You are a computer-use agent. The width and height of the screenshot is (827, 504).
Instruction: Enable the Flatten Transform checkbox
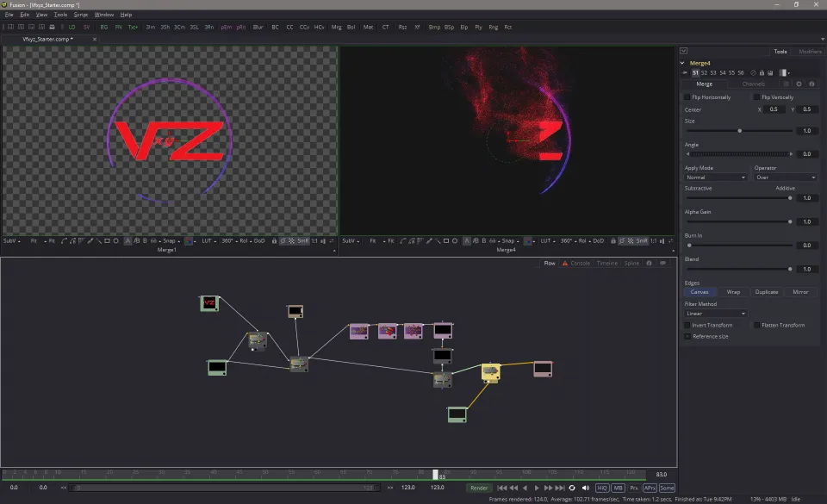pyautogui.click(x=757, y=326)
